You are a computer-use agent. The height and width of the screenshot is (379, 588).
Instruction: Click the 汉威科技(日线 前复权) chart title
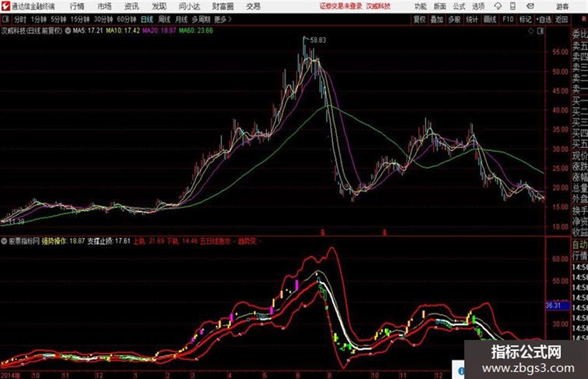(32, 30)
